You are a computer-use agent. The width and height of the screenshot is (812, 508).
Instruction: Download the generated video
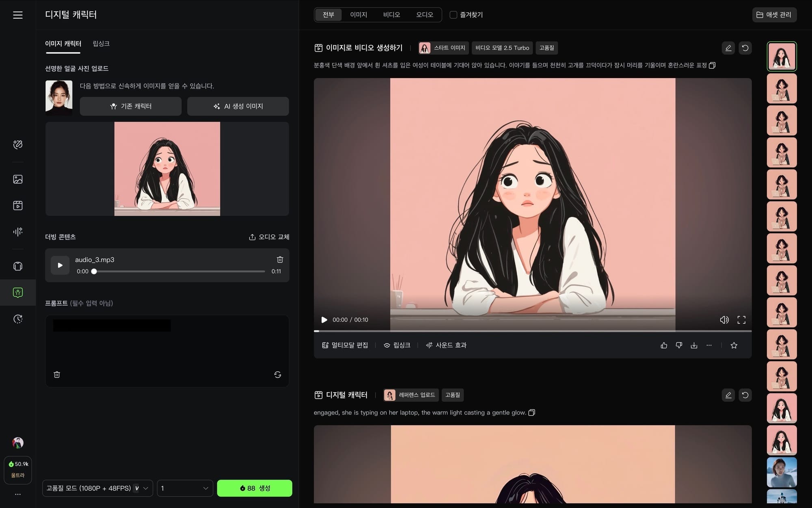coord(694,345)
